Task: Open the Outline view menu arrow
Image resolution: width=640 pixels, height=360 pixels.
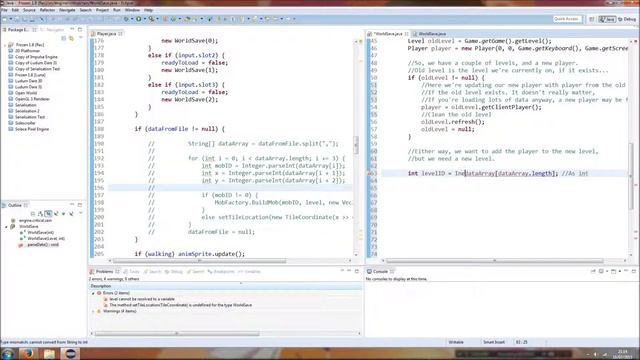Action: point(80,213)
